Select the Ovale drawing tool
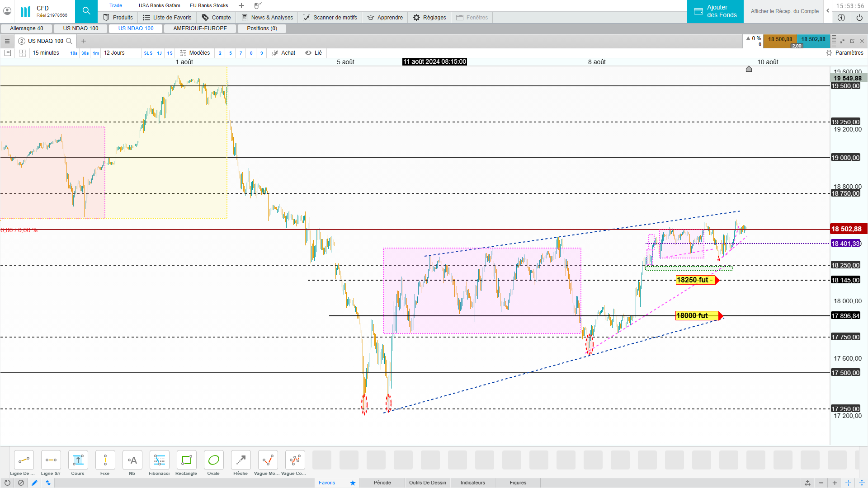 213,460
